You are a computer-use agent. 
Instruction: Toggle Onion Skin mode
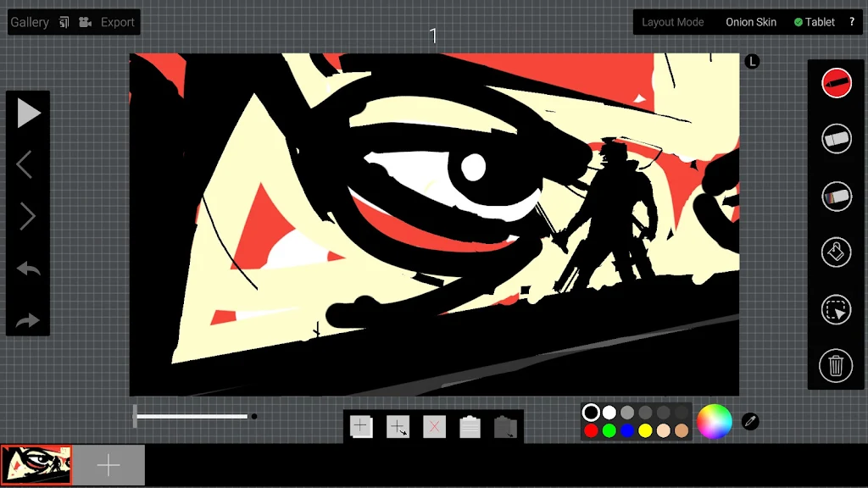tap(750, 22)
